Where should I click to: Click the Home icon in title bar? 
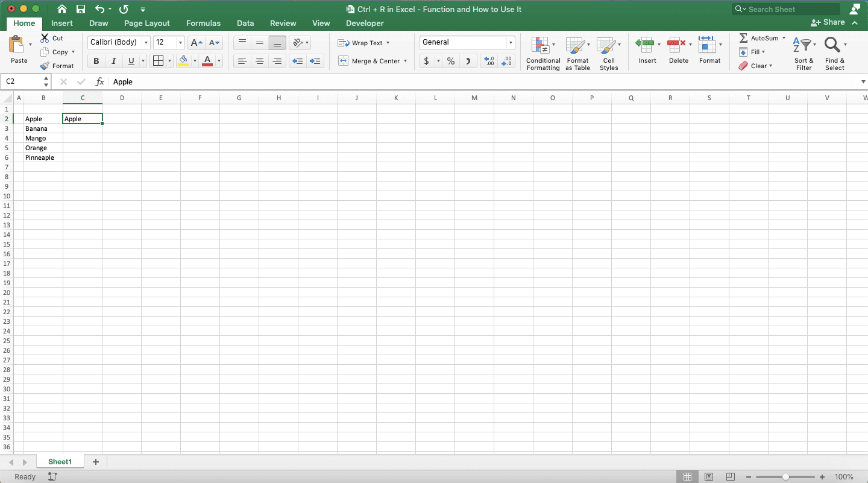(x=61, y=9)
